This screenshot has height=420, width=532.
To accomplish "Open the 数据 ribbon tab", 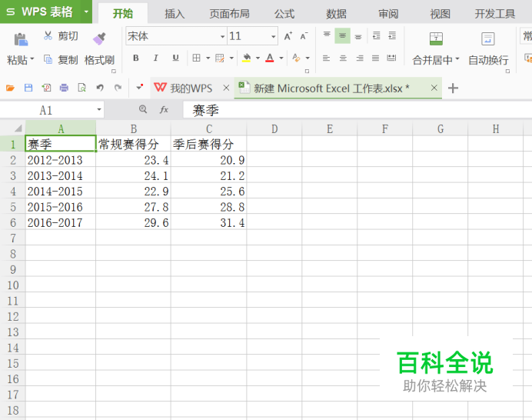I will coord(336,14).
